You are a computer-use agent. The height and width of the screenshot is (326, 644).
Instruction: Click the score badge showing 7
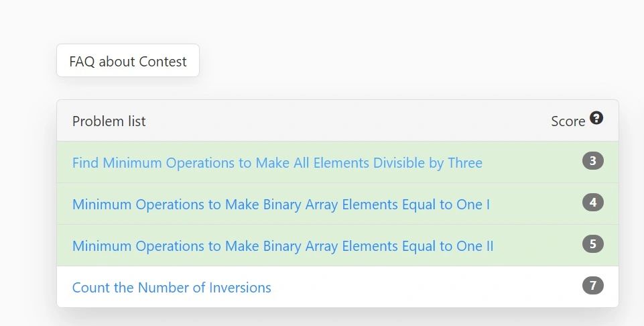click(x=592, y=286)
